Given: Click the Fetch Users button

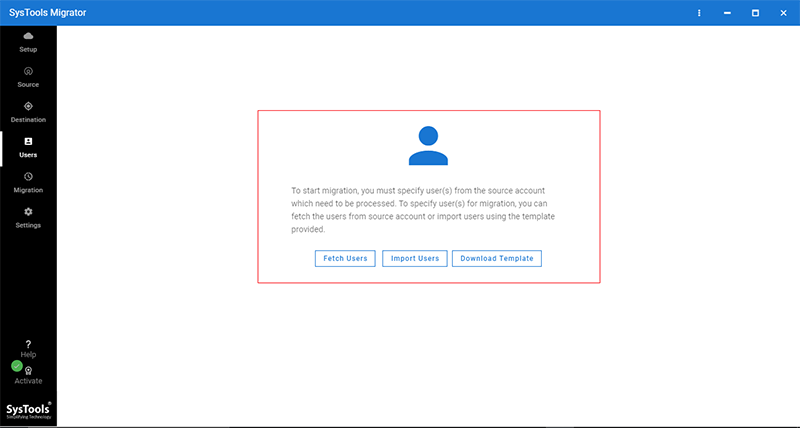Looking at the screenshot, I should [345, 258].
